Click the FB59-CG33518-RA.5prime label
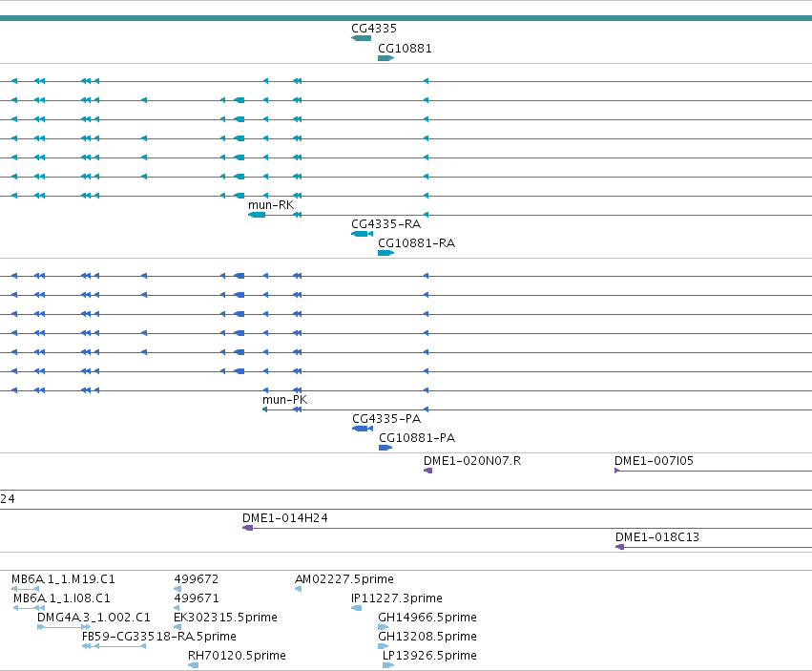The height and width of the screenshot is (671, 812). coord(159,637)
